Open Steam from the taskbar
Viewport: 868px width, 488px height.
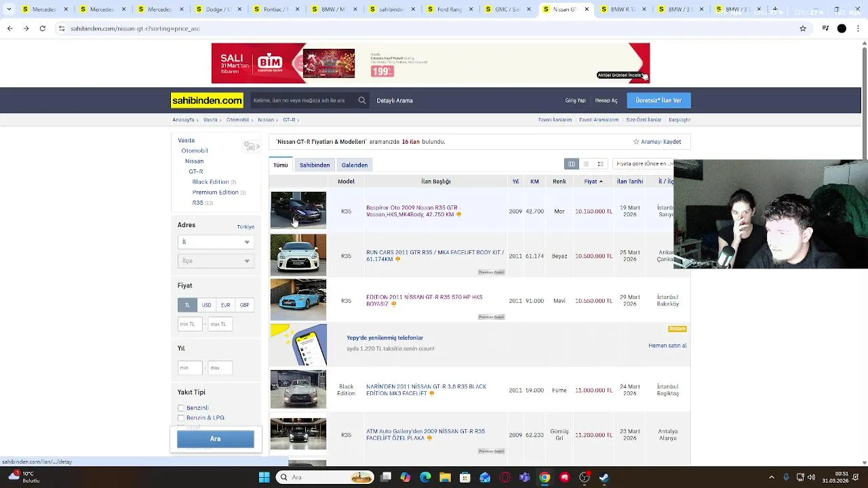[x=604, y=477]
